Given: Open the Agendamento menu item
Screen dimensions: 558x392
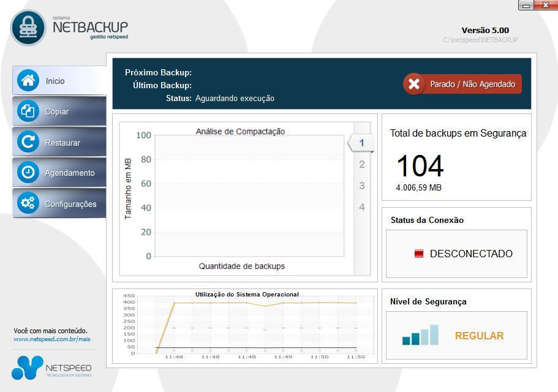Looking at the screenshot, I should [59, 172].
